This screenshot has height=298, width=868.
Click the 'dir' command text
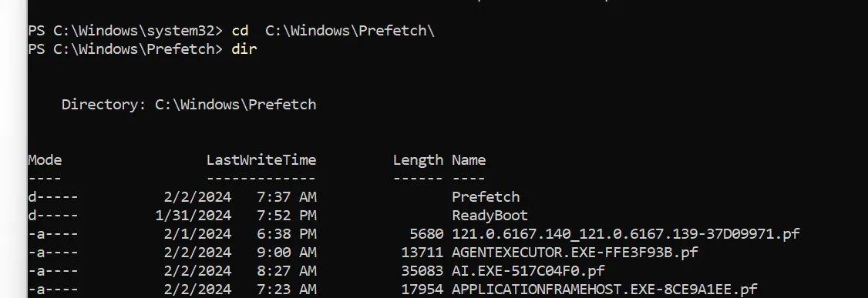(244, 49)
